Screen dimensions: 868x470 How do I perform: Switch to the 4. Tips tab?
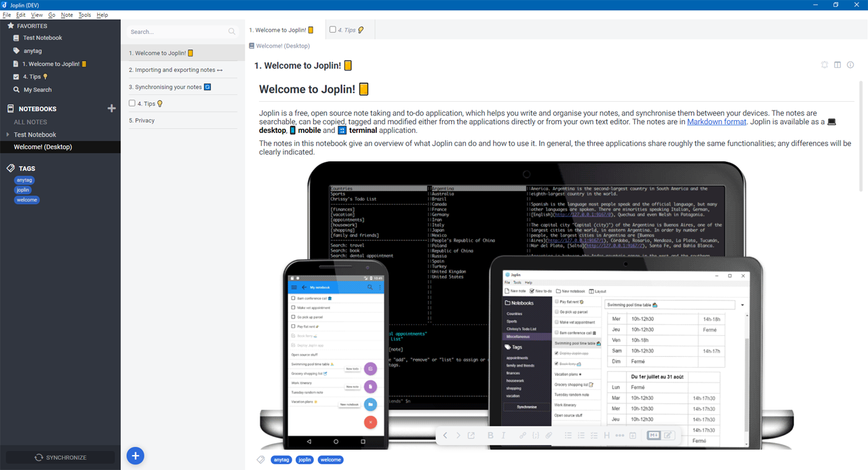(x=349, y=30)
